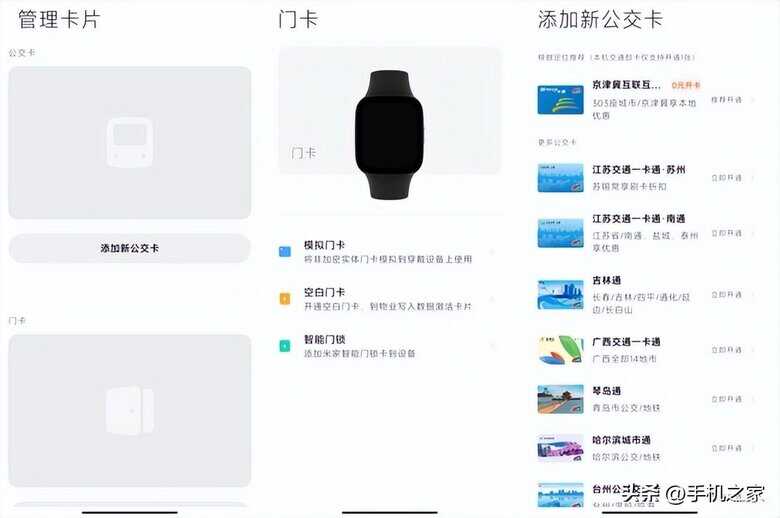Open the 京津冀互联互通 card thumbnail
780x518 pixels.
click(x=561, y=100)
